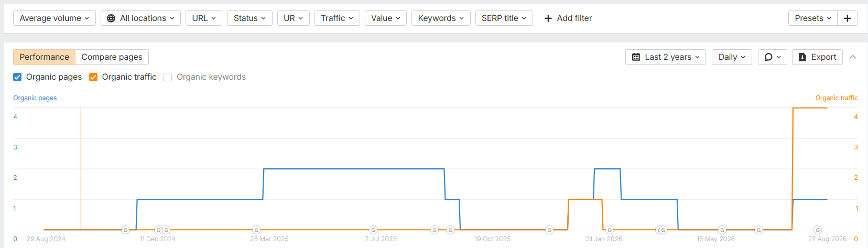Open the Presets menu
The width and height of the screenshot is (868, 248).
click(813, 18)
